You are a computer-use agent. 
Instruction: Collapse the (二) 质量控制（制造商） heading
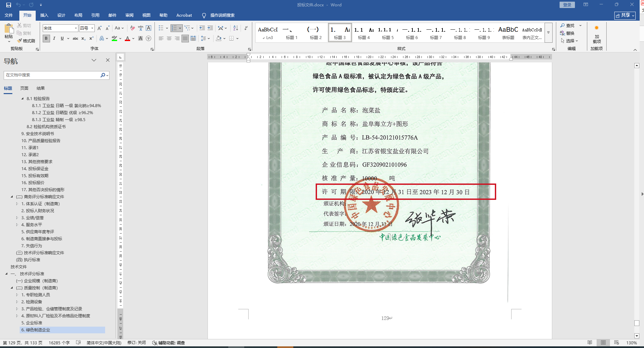point(12,288)
